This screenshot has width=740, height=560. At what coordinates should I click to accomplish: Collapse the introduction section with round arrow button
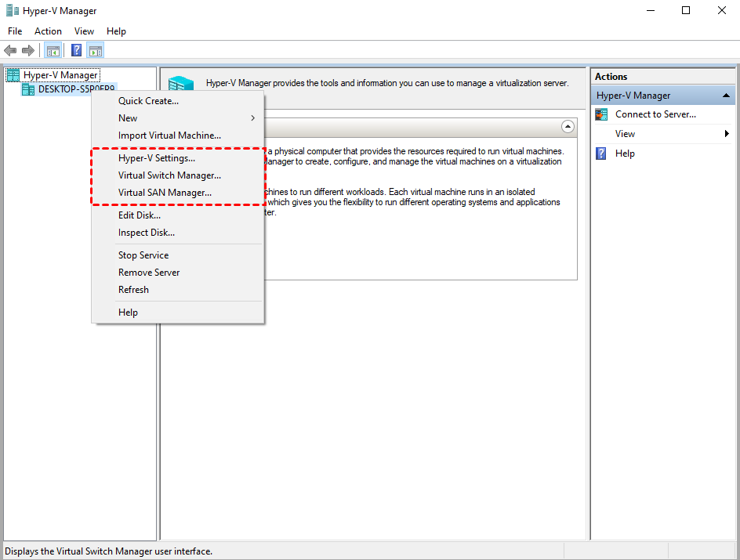pos(568,126)
